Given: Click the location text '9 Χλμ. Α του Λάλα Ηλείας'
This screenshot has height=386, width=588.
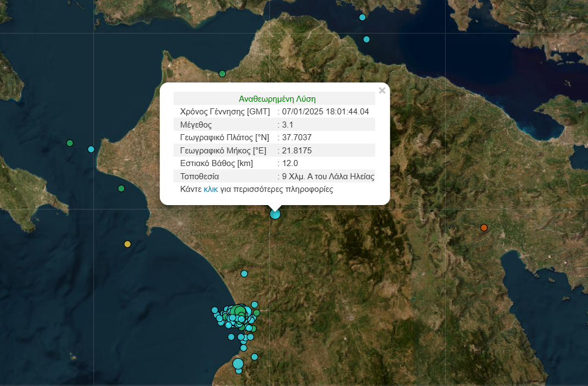Looking at the screenshot, I should click(328, 177).
